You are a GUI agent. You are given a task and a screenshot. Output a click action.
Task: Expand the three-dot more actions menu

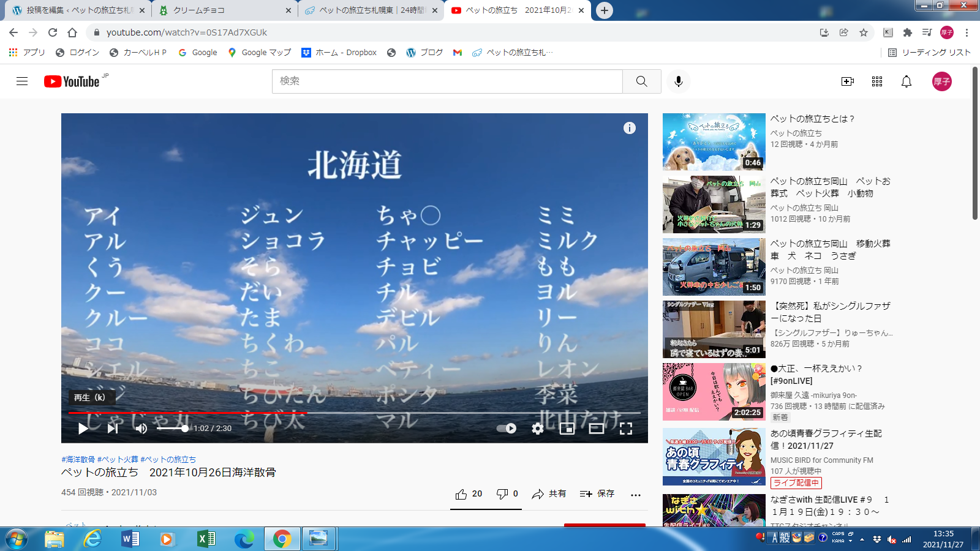point(636,495)
